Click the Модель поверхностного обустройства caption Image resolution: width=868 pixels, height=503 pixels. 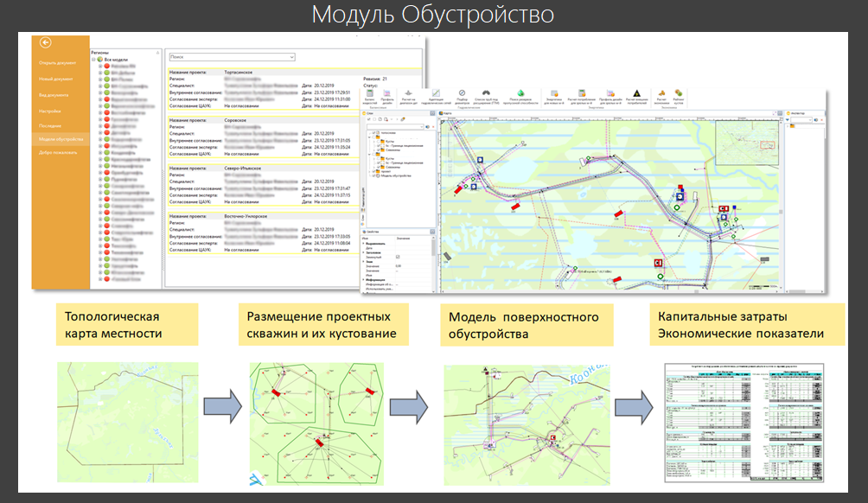click(527, 325)
